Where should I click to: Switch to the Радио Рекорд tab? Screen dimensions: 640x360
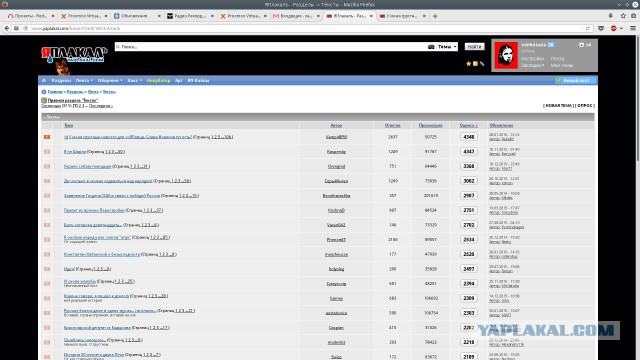[190, 16]
